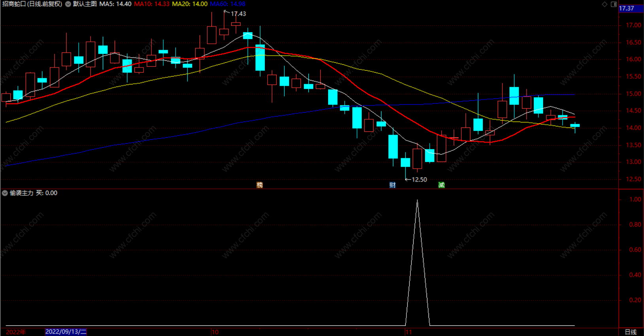Screen dimensions: 644x336
Task: Open the 偷袭主力 indicator dropdown arrow
Action: pos(5,193)
